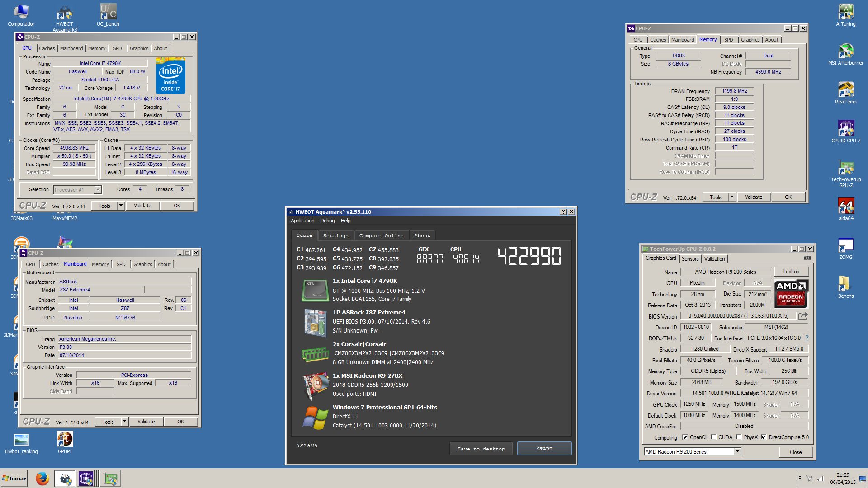Open the Computador desktop icon
Screen dimensions: 868x488
coord(21,15)
